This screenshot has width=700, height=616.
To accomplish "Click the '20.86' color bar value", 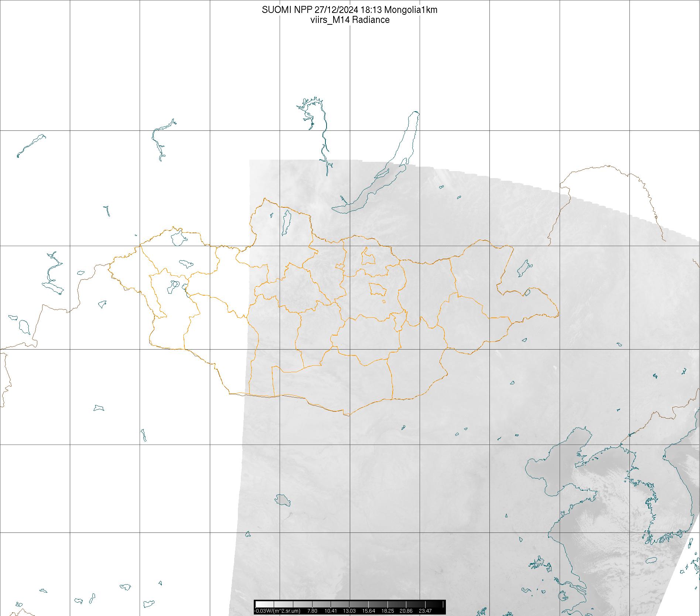I will tap(406, 611).
